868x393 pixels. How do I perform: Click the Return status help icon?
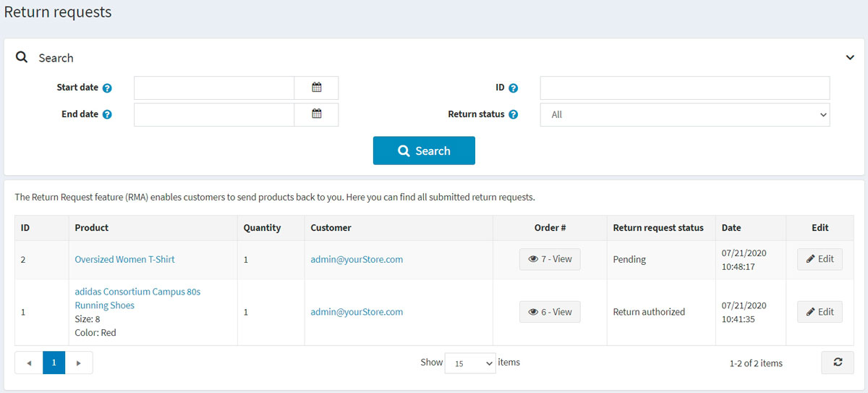[513, 114]
